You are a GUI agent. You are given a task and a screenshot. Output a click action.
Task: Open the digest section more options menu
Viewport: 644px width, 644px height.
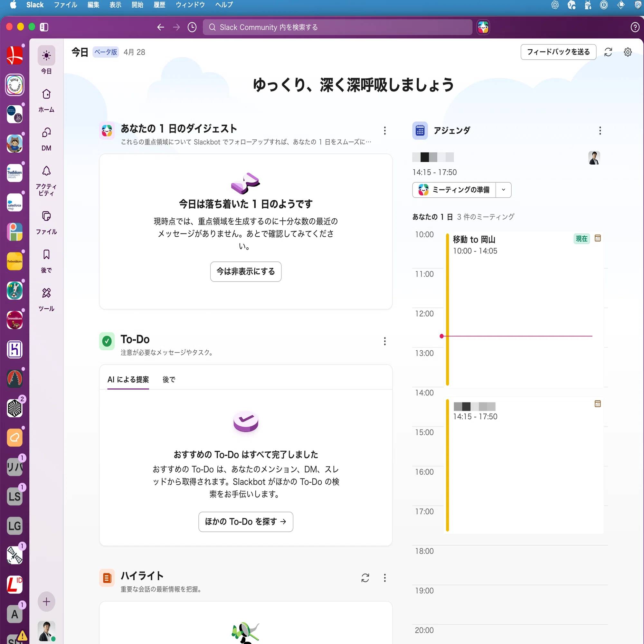385,130
